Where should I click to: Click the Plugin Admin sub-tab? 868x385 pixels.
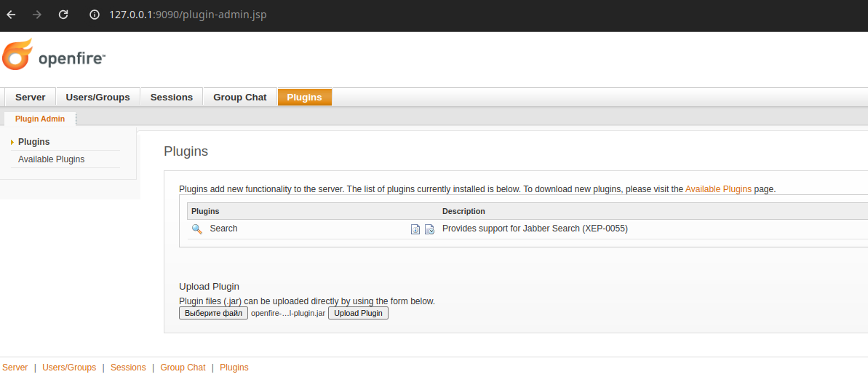point(40,119)
